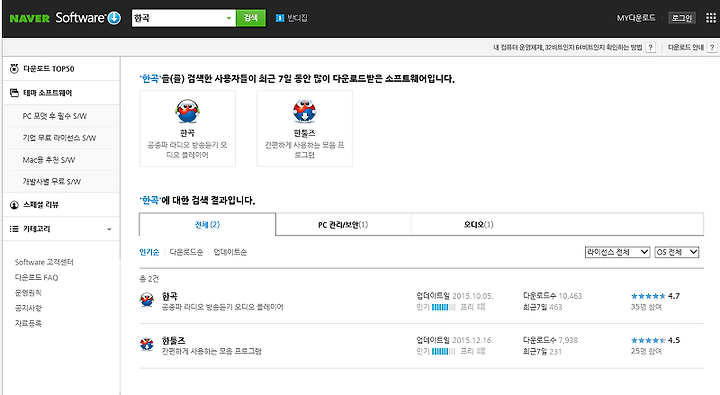Switch to the 오디오(1) tab
The height and width of the screenshot is (395, 720).
click(478, 225)
